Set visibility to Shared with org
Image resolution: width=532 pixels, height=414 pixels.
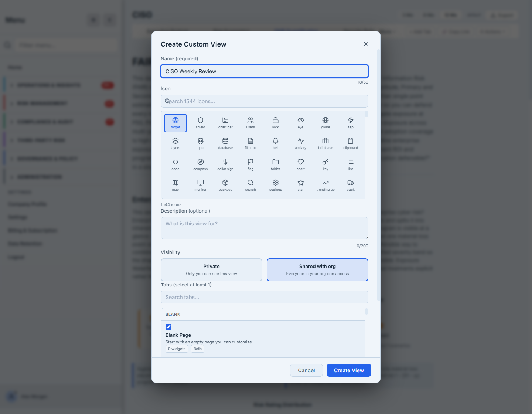[x=317, y=270]
